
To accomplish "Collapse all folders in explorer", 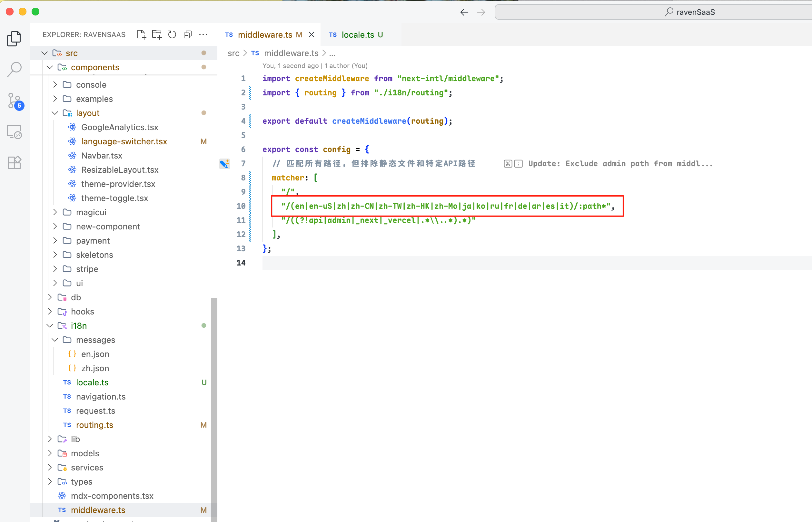I will click(188, 34).
